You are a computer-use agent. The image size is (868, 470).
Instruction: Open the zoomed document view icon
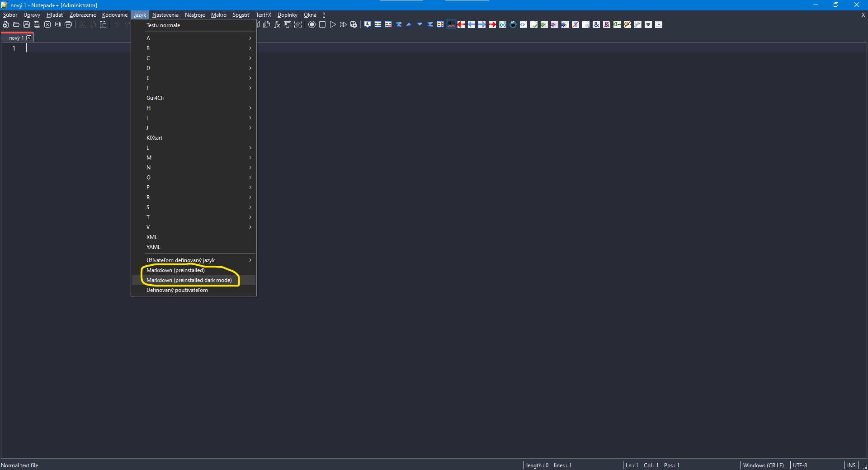(298, 25)
